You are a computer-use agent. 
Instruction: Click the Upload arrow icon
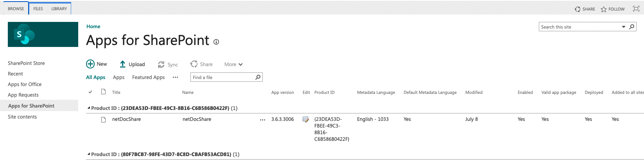(x=123, y=64)
